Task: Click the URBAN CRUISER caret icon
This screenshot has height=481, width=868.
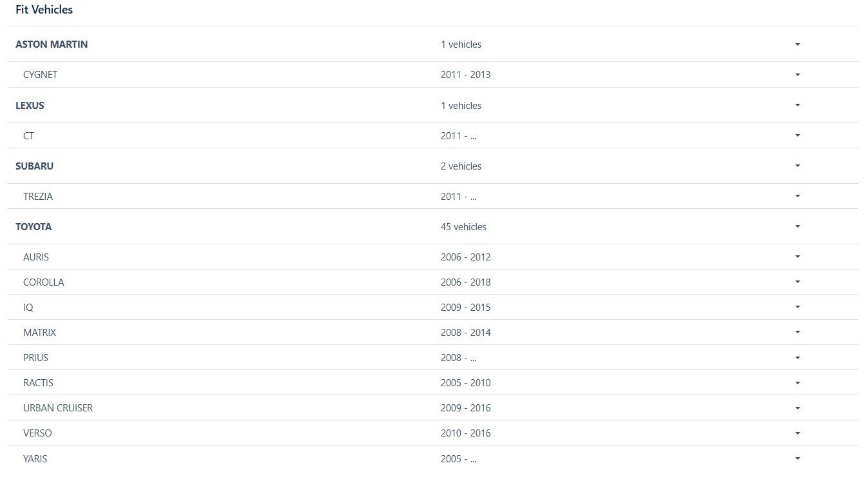Action: (797, 407)
